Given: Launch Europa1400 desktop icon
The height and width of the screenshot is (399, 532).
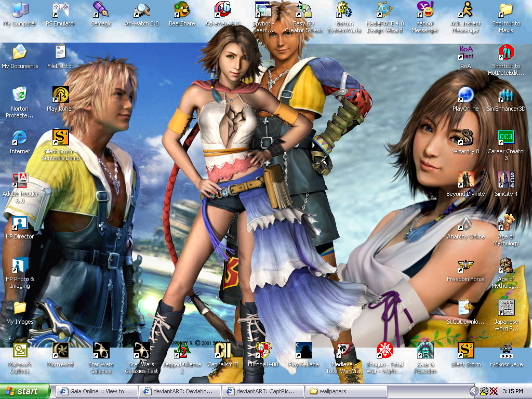Looking at the screenshot, I should click(263, 355).
